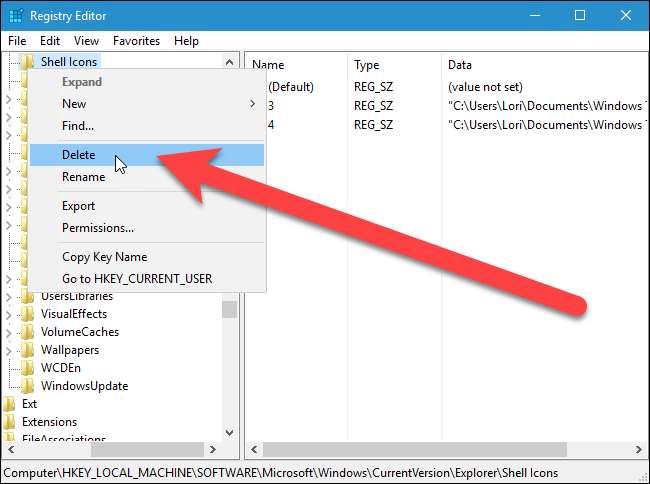Select the WCDEn key
This screenshot has width=650, height=484.
(61, 368)
